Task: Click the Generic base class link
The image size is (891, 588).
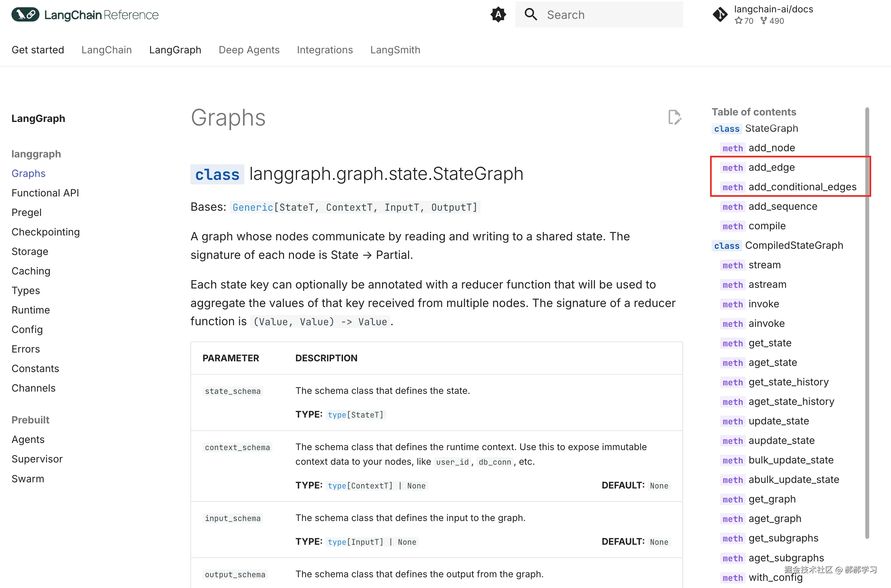Action: point(253,207)
